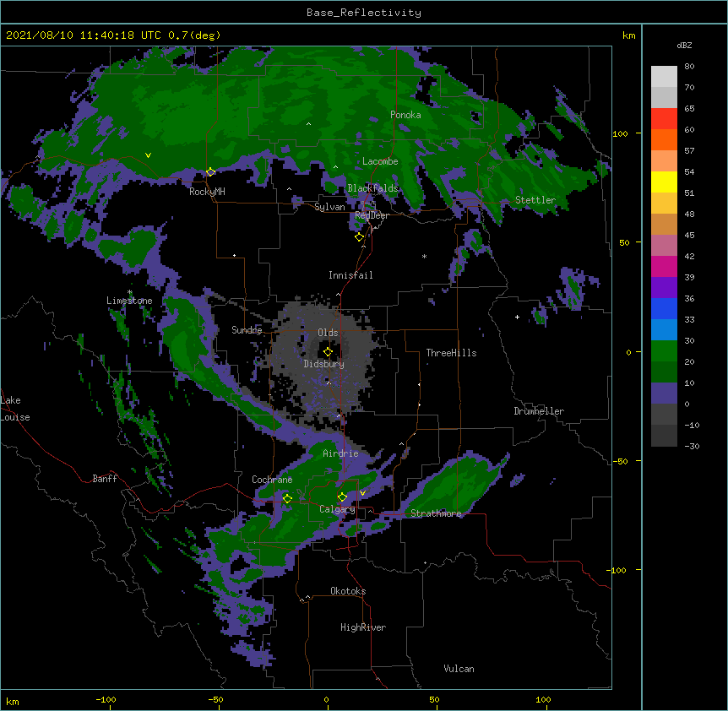The width and height of the screenshot is (728, 711).
Task: Click the RedDeer city label
Action: (372, 215)
